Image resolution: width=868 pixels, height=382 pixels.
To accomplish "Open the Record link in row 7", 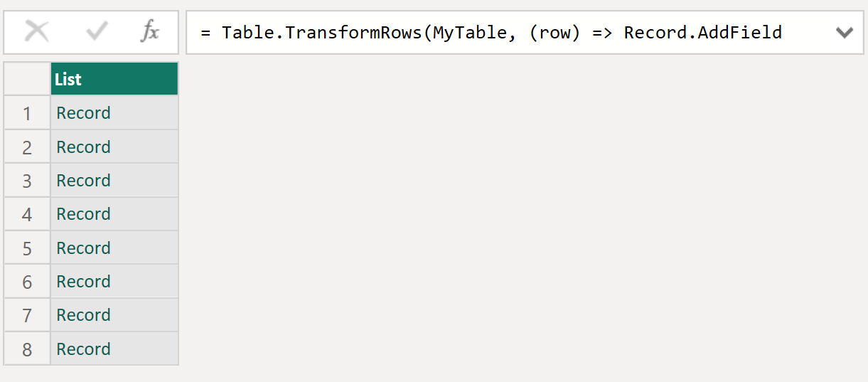I will [84, 315].
